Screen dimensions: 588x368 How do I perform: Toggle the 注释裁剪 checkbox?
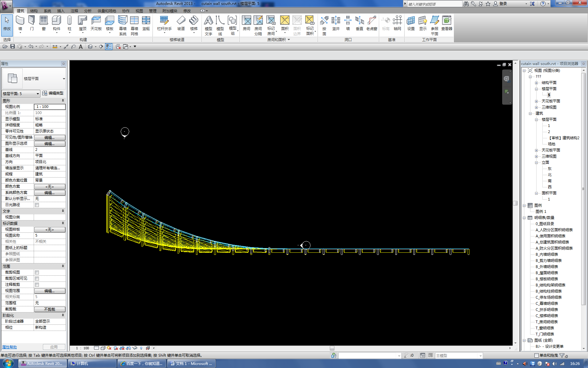pyautogui.click(x=37, y=285)
